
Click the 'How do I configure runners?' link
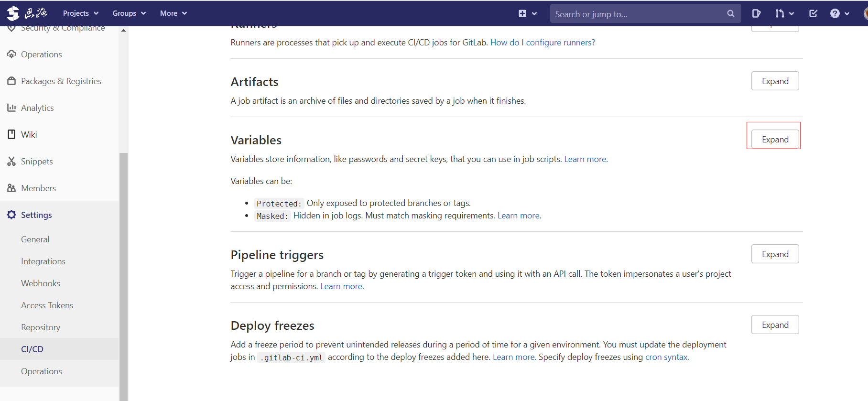(x=542, y=43)
